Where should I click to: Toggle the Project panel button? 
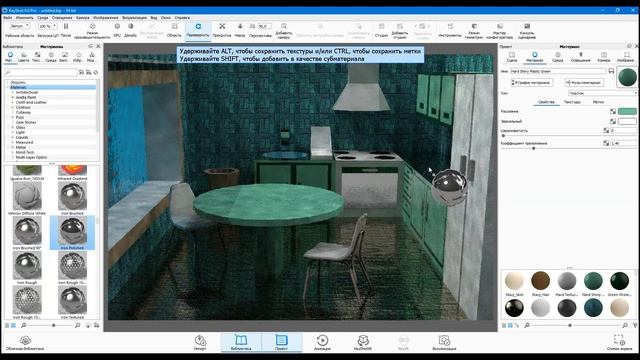coord(282,342)
